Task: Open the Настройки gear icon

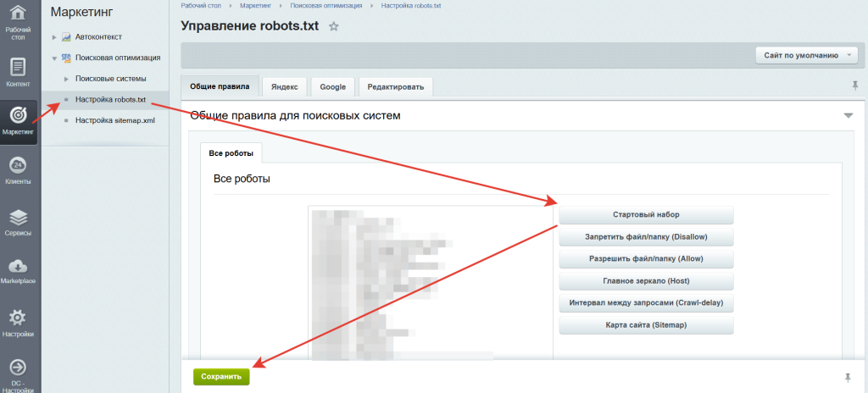Action: click(19, 319)
